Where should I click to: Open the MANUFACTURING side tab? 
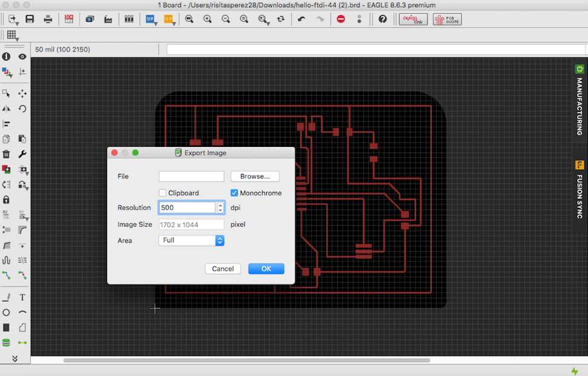coord(579,100)
